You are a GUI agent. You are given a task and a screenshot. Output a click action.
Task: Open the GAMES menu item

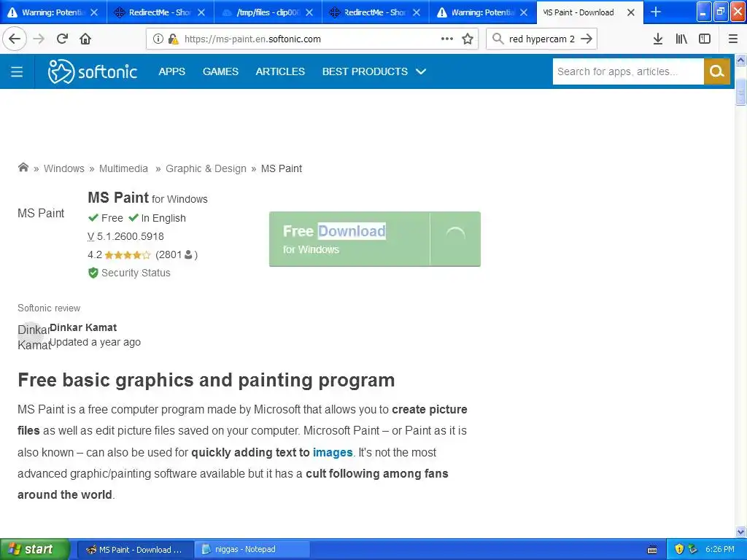coord(220,71)
